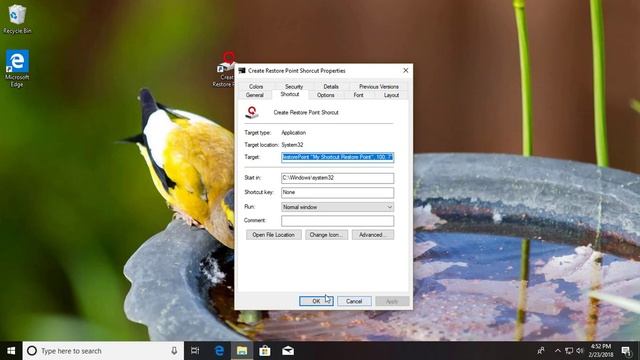The height and width of the screenshot is (360, 640).
Task: Switch to the Layout tab
Action: pos(391,95)
